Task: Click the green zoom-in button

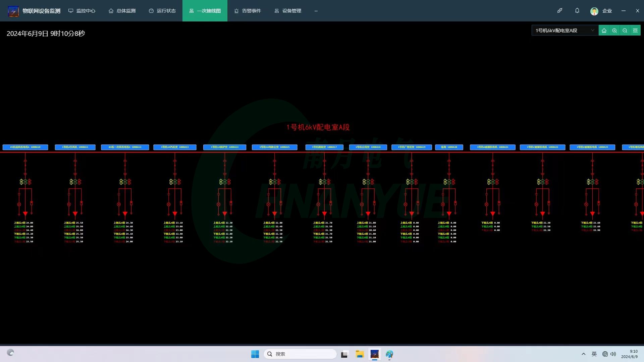Action: [614, 31]
